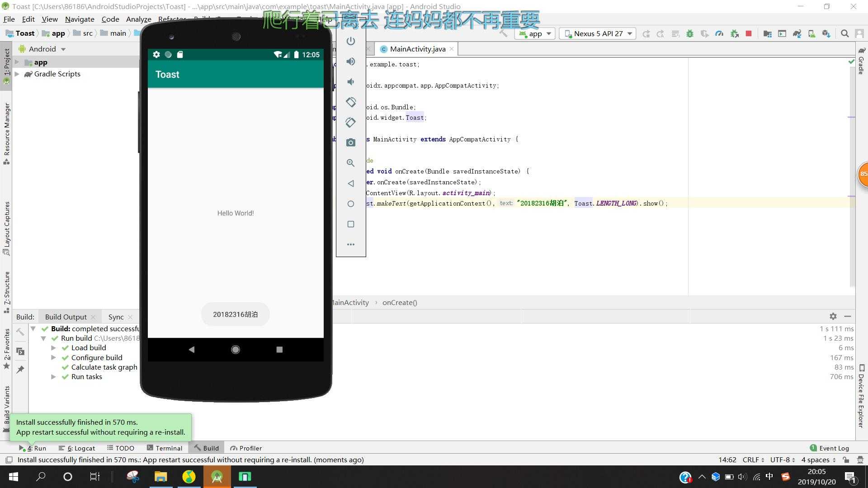Open Android Studio taskbar icon

tap(217, 477)
